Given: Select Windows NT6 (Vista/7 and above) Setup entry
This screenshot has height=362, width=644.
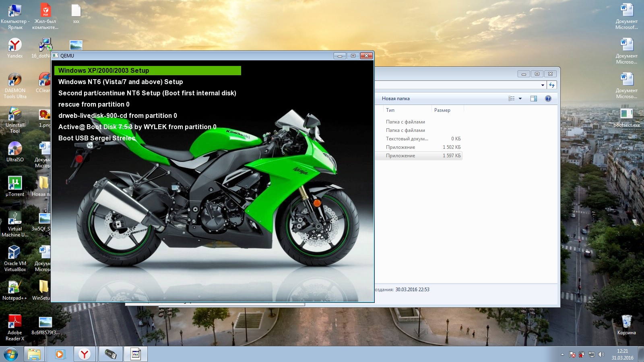Looking at the screenshot, I should (x=120, y=82).
